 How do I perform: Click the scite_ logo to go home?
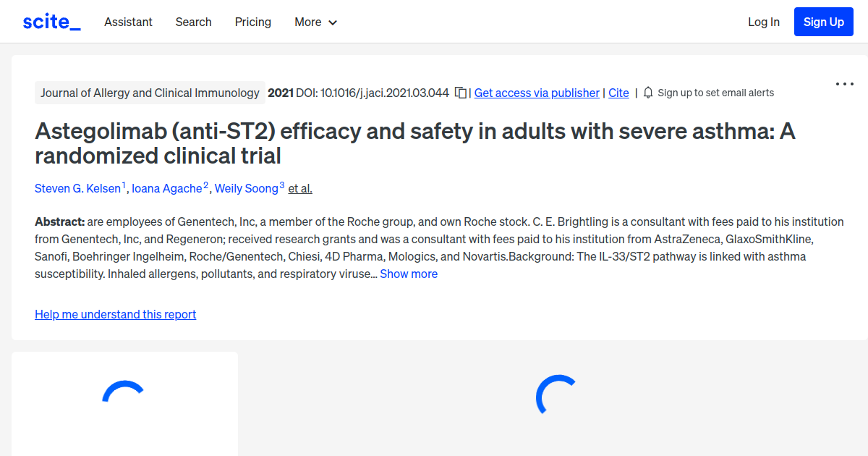coord(51,21)
